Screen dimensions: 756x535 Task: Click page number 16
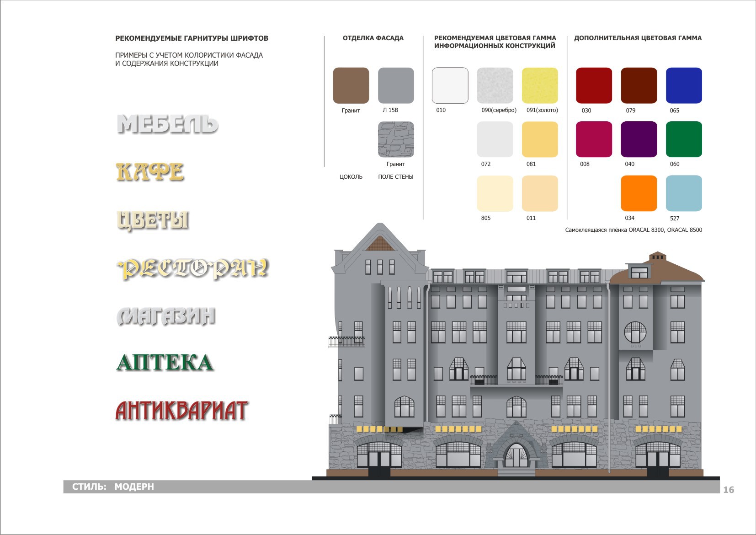729,490
